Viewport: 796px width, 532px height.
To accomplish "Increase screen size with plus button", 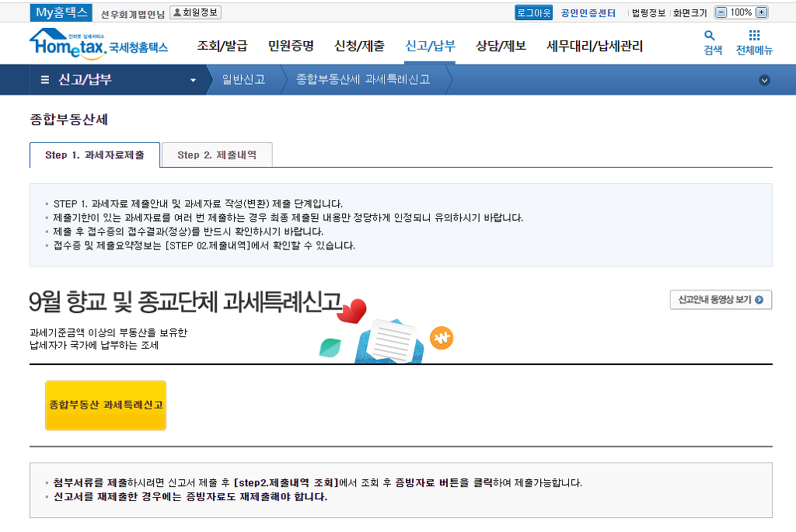I will coord(761,12).
